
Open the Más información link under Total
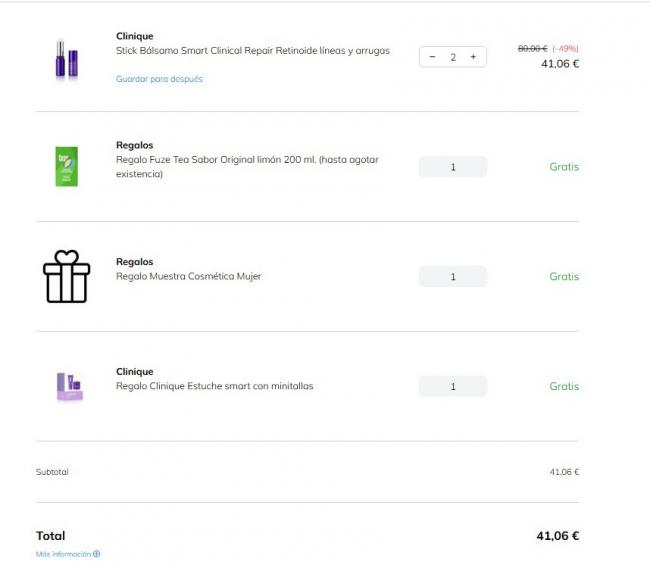[x=63, y=554]
